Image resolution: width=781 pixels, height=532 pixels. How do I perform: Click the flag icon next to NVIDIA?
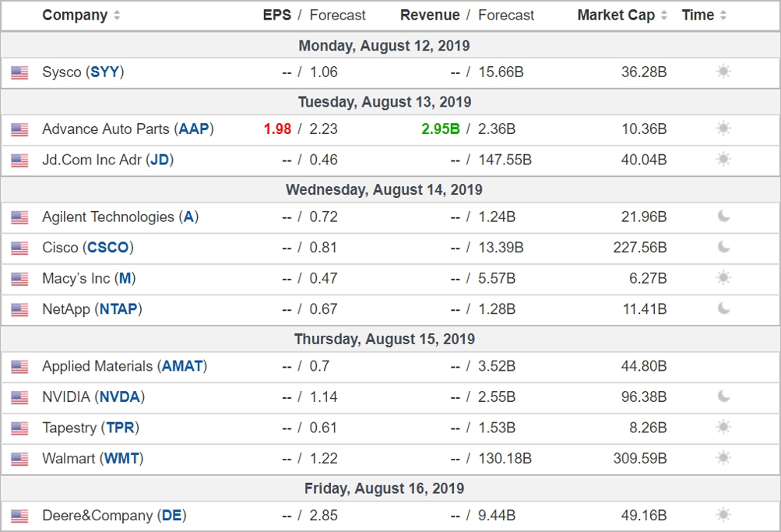click(x=19, y=397)
